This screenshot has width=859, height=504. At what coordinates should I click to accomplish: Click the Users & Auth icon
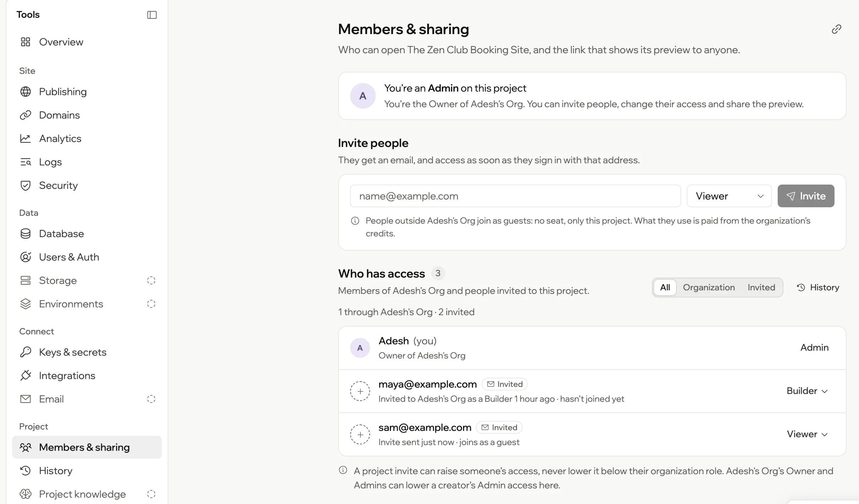[26, 257]
